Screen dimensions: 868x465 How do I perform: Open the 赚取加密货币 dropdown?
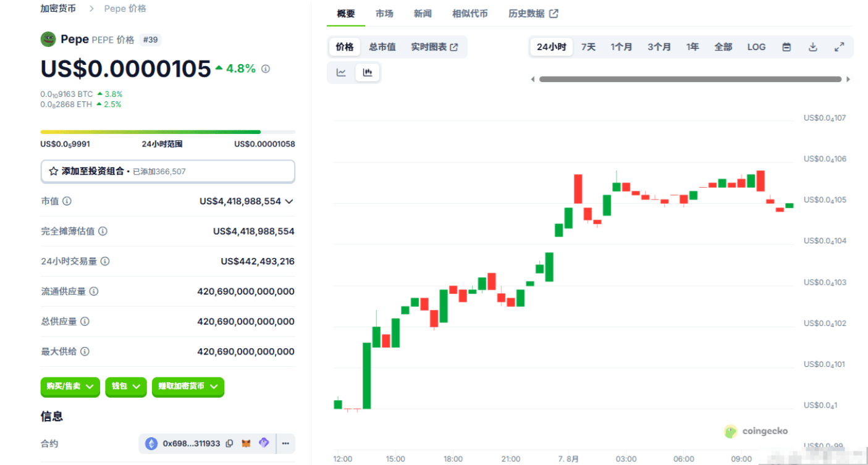[188, 387]
